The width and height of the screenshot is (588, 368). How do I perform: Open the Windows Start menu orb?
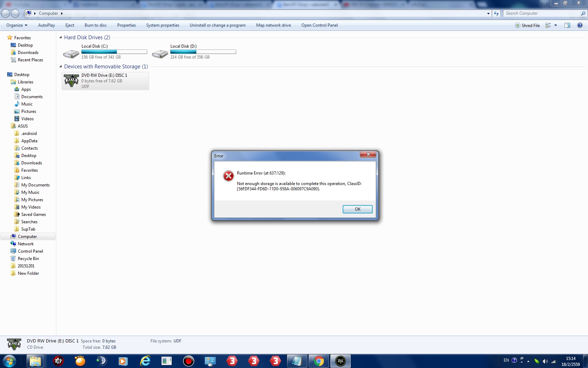(9, 361)
